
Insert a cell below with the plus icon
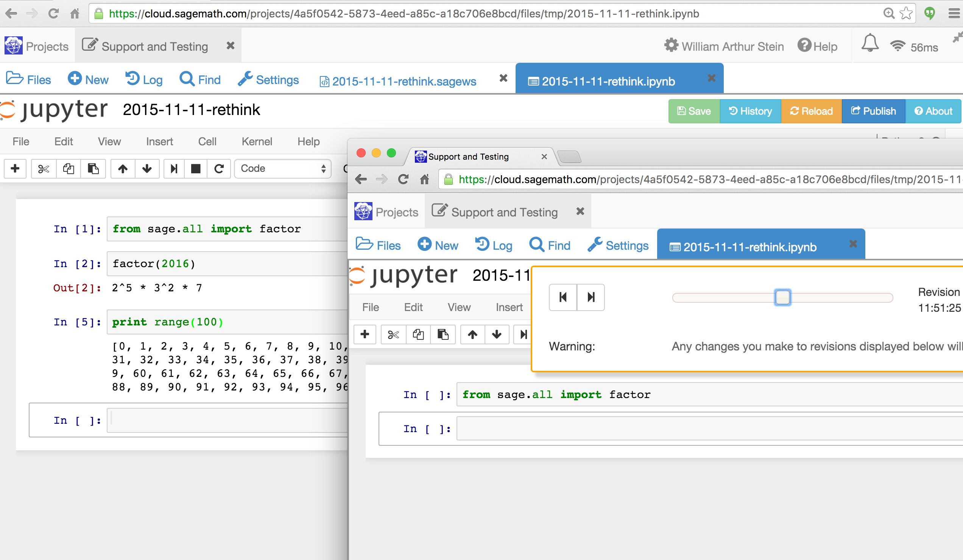[x=15, y=169]
